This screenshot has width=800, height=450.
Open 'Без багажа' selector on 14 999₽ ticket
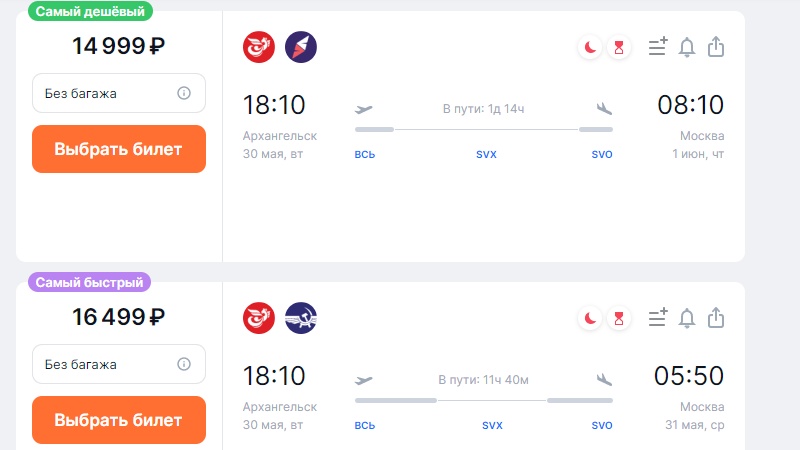(119, 93)
